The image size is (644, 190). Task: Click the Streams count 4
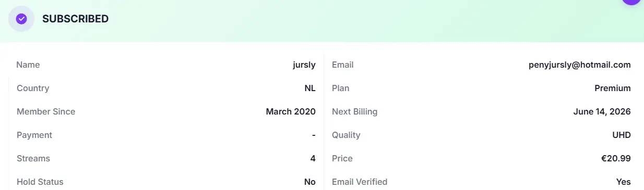click(x=313, y=158)
